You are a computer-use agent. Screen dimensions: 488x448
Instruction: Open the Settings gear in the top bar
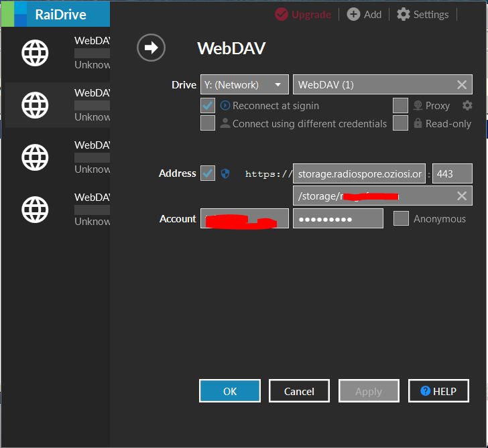(x=404, y=14)
